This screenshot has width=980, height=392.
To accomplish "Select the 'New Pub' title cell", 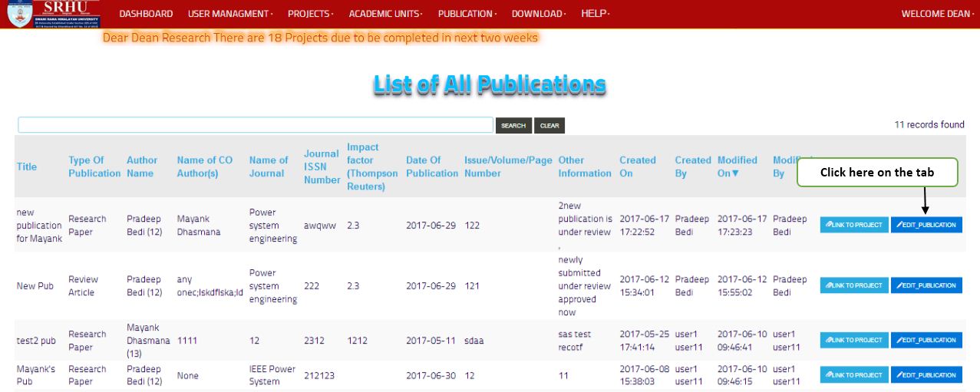I will pyautogui.click(x=36, y=286).
